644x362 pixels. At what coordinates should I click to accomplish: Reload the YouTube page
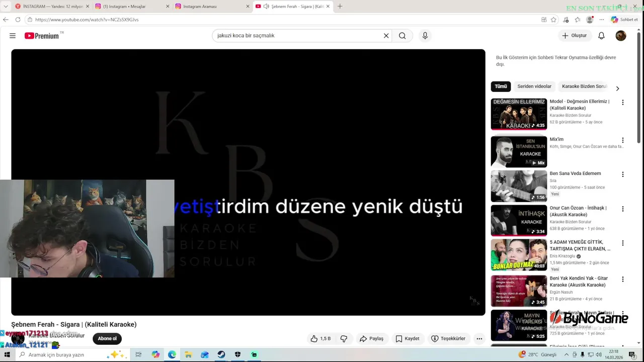click(x=18, y=20)
